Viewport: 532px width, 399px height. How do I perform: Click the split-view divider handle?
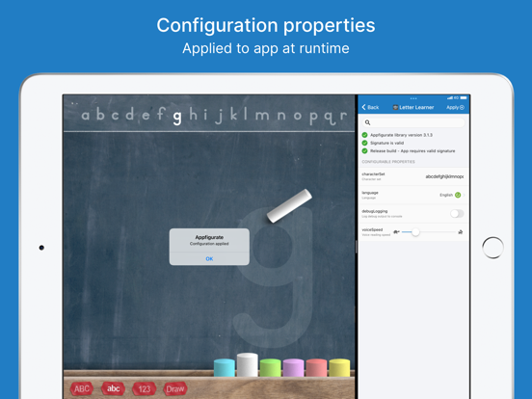point(357,247)
